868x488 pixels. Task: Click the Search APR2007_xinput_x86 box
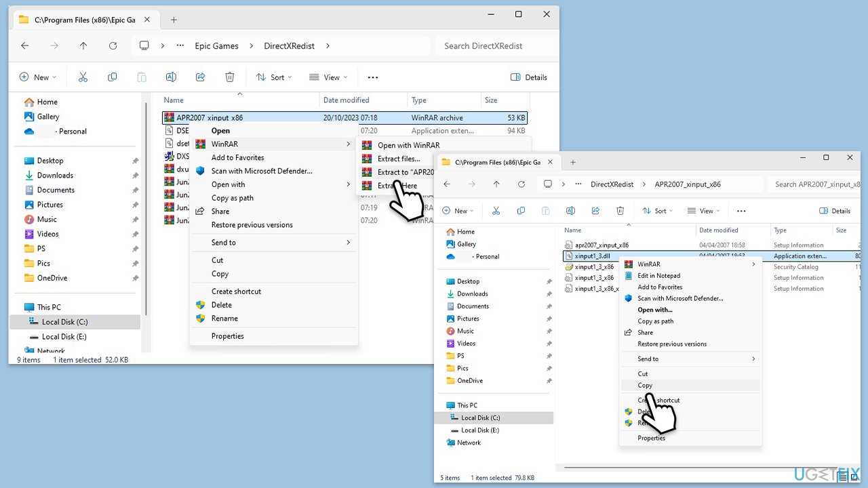point(814,184)
